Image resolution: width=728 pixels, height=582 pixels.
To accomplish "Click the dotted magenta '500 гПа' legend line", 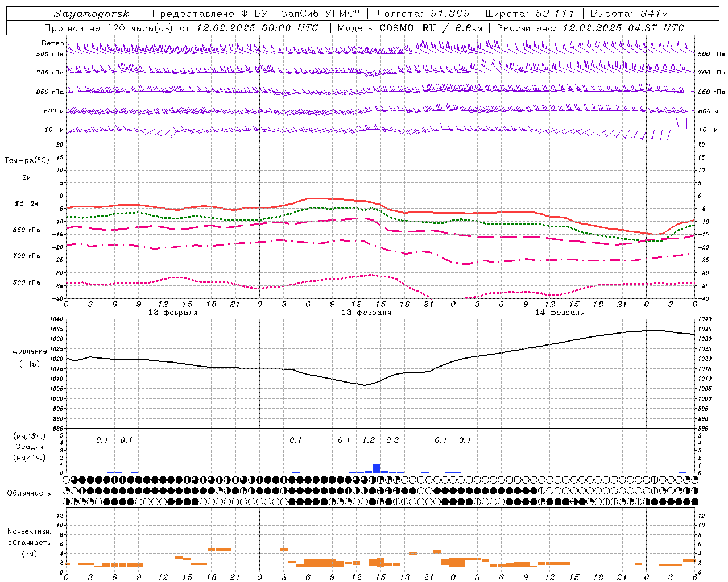I will point(26,289).
